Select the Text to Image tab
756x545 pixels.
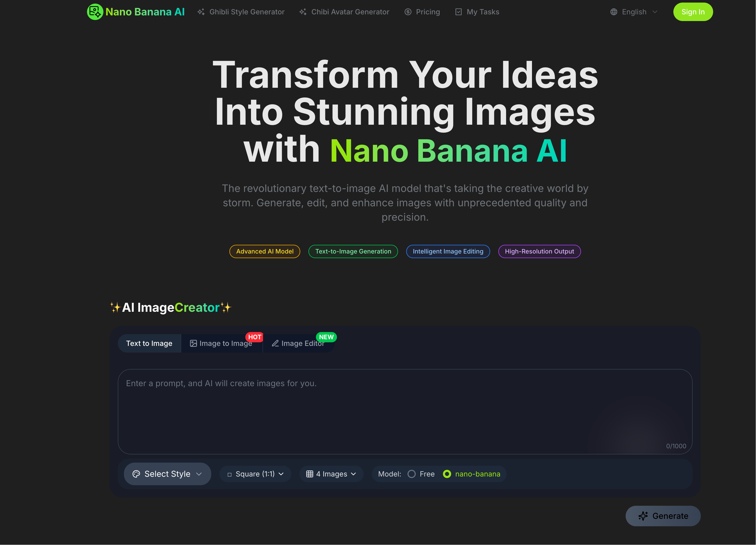pos(149,344)
